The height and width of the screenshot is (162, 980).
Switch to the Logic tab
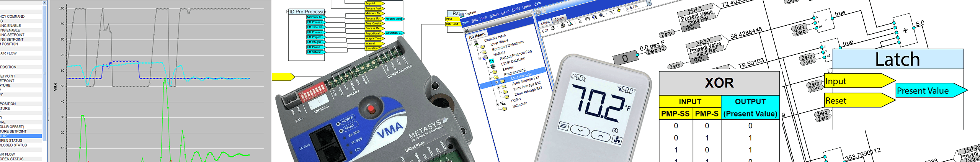(x=545, y=23)
